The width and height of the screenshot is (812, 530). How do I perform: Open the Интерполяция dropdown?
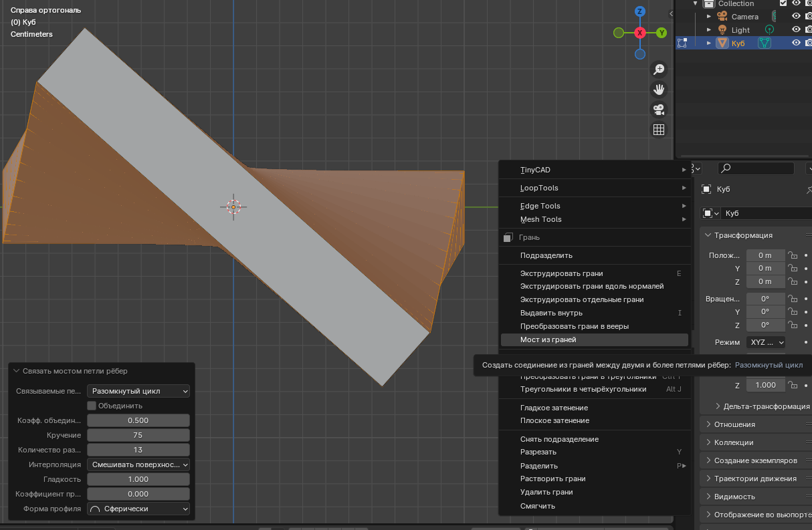tap(138, 465)
